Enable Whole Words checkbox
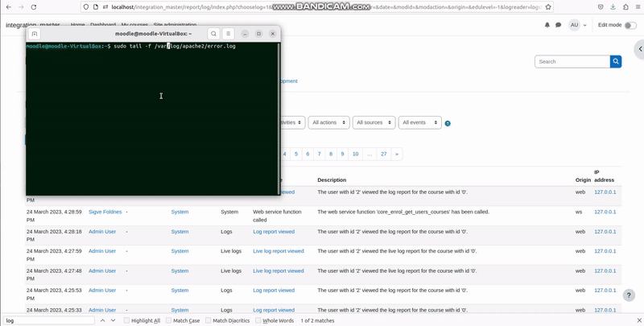This screenshot has height=326, width=644. pyautogui.click(x=258, y=320)
